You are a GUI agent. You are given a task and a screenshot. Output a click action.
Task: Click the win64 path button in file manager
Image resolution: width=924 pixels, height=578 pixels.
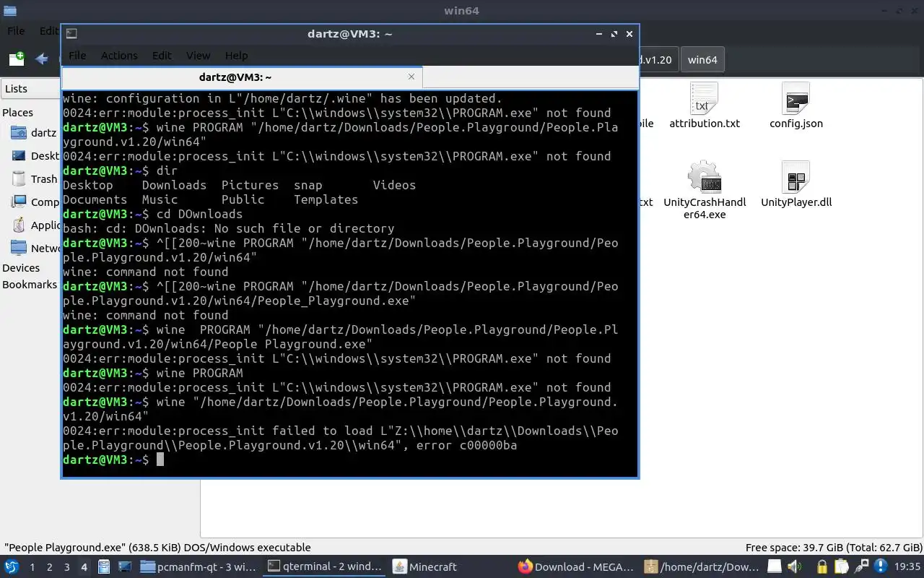pos(702,60)
